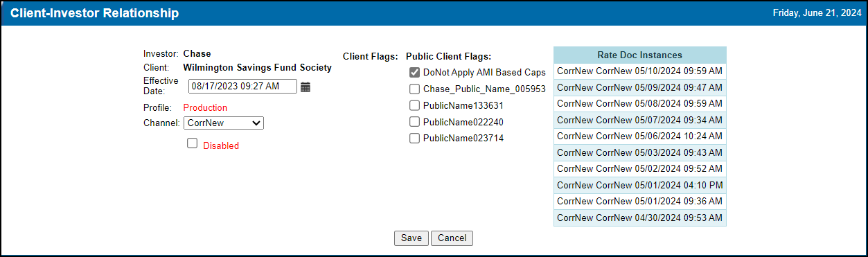Expand the Channel CorrNew dropdown

coord(224,123)
